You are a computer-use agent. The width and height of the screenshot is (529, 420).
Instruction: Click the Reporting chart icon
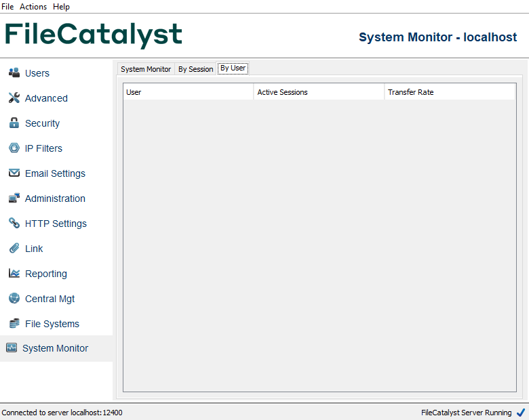click(x=14, y=273)
